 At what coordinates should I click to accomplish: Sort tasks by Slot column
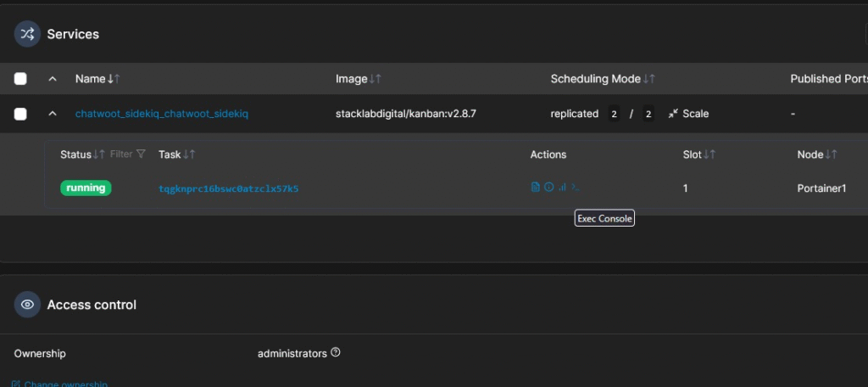698,154
